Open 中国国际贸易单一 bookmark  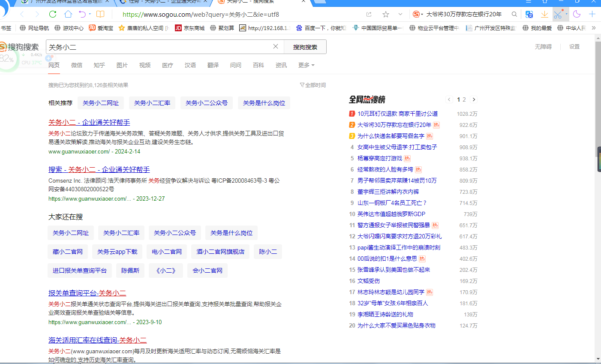(x=377, y=28)
